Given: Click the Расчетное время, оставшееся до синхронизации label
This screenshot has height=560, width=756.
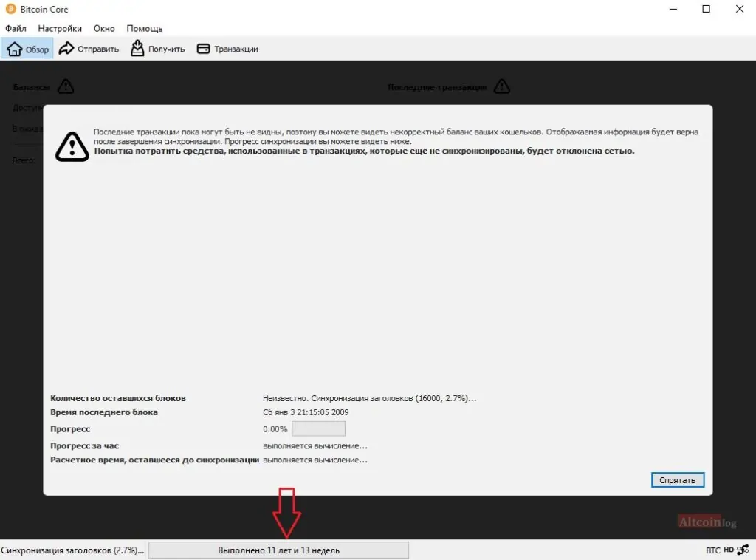Looking at the screenshot, I should coord(155,460).
